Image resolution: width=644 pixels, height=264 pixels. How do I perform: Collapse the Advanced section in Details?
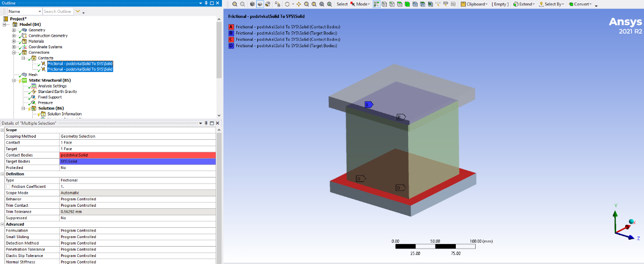point(2,224)
